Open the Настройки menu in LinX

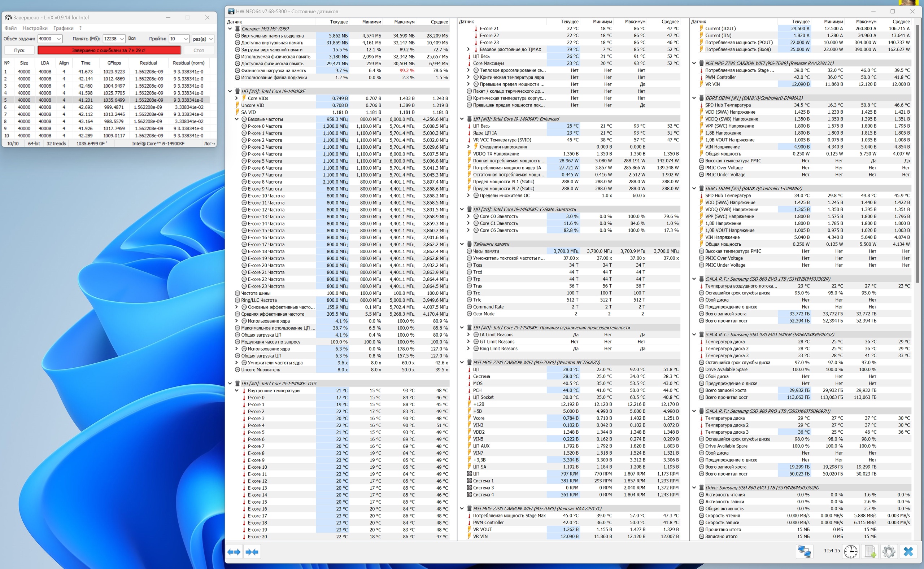click(35, 28)
